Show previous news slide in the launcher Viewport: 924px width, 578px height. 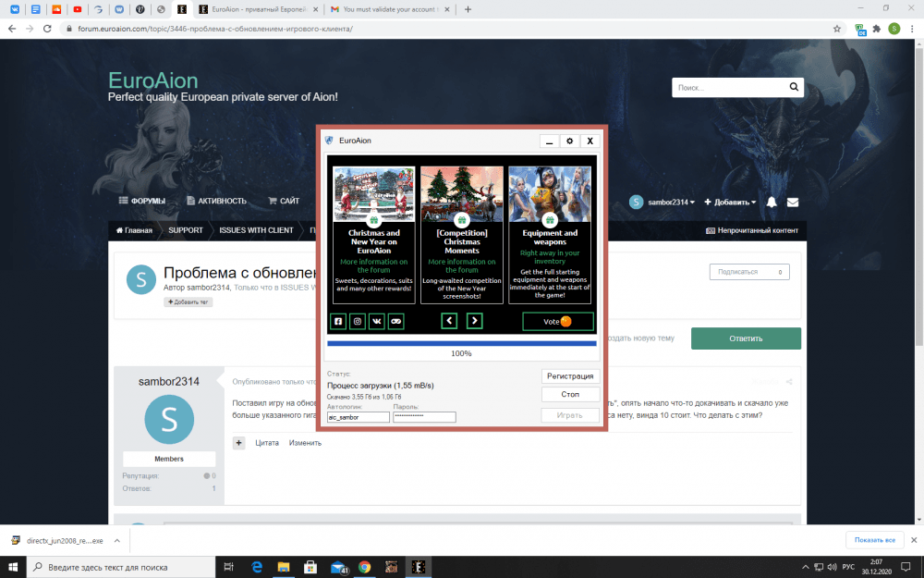(x=449, y=321)
